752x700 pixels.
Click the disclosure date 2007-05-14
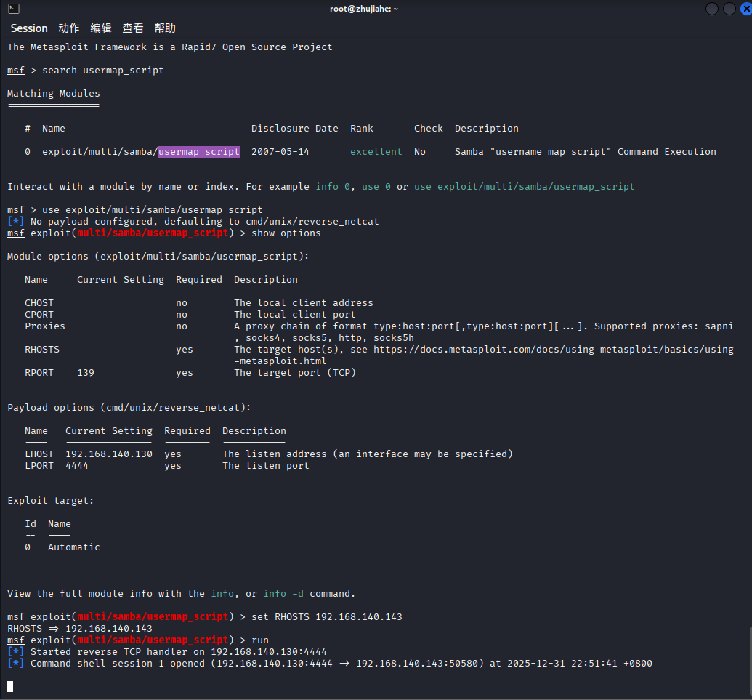[x=280, y=152]
